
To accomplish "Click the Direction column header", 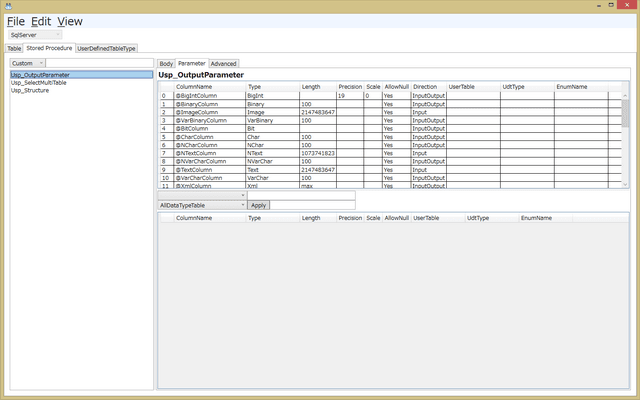I will tap(429, 87).
